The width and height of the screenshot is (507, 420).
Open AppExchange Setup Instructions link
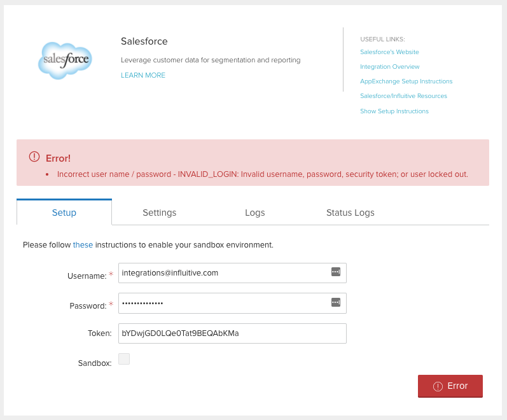[406, 81]
